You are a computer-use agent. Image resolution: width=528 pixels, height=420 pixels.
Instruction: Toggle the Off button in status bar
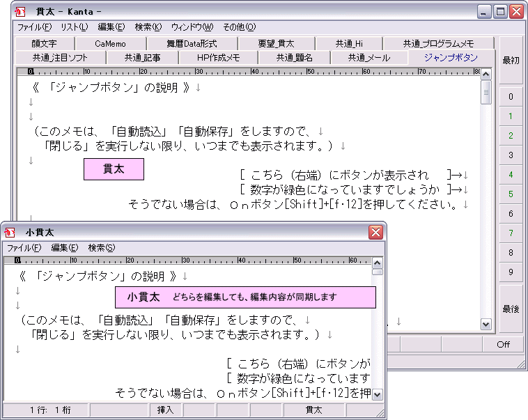(503, 345)
